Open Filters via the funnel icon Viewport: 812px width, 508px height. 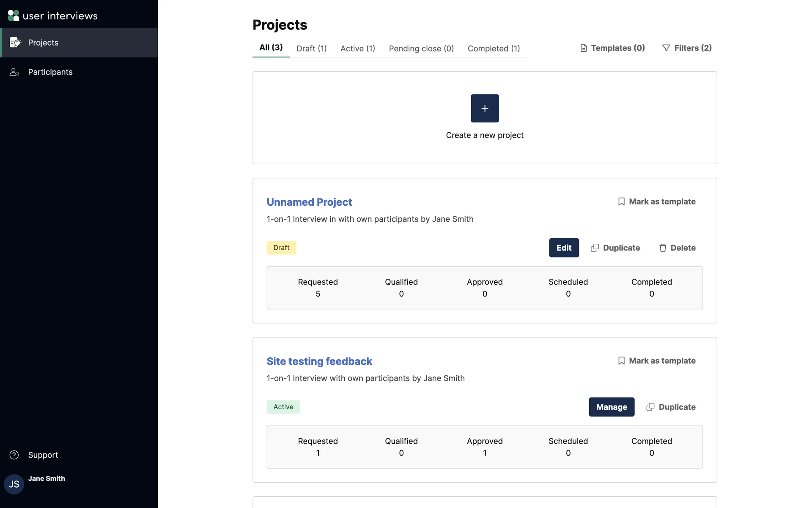(666, 48)
